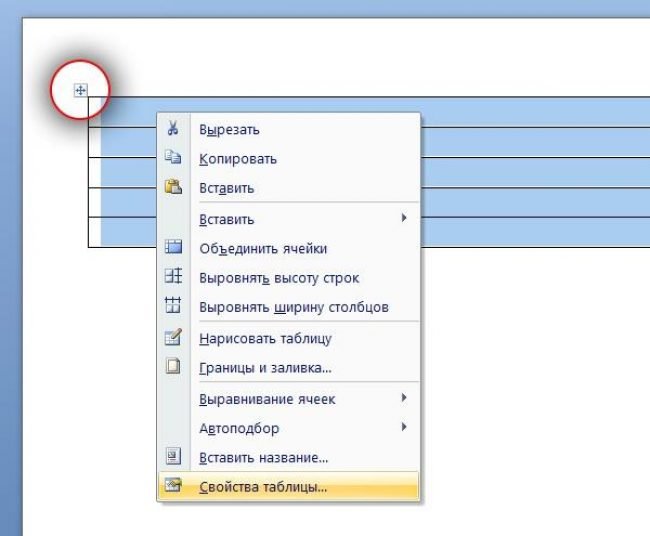The width and height of the screenshot is (650, 536).
Task: Click the copy icon beside Копировать
Action: 173,158
